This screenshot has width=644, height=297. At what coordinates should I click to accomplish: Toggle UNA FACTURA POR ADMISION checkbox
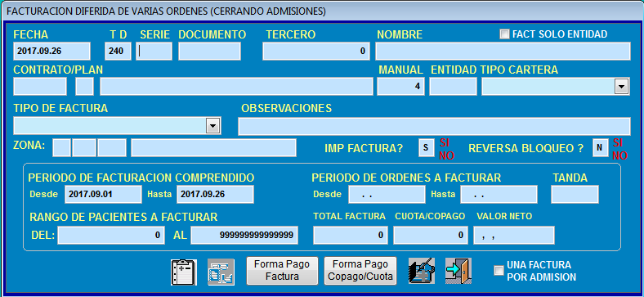click(499, 270)
